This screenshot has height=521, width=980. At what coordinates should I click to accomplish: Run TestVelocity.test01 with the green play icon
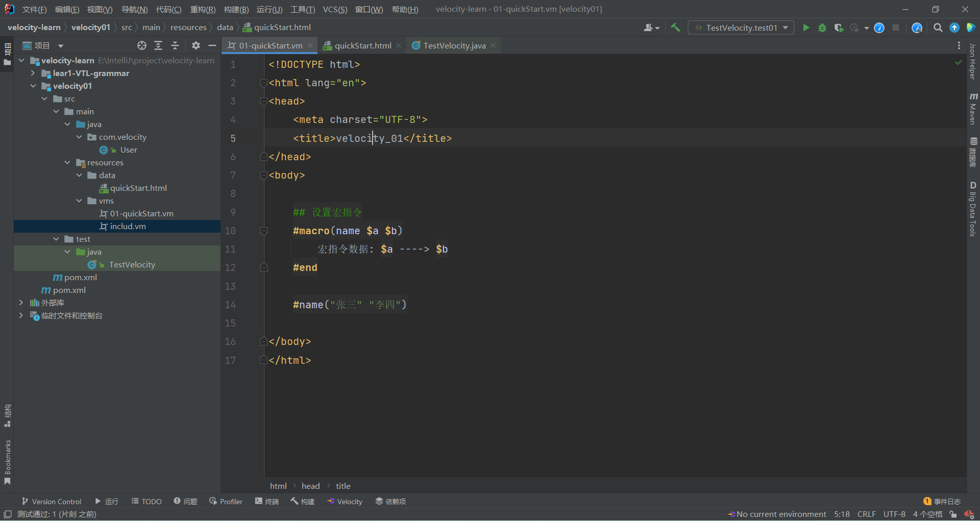(806, 28)
